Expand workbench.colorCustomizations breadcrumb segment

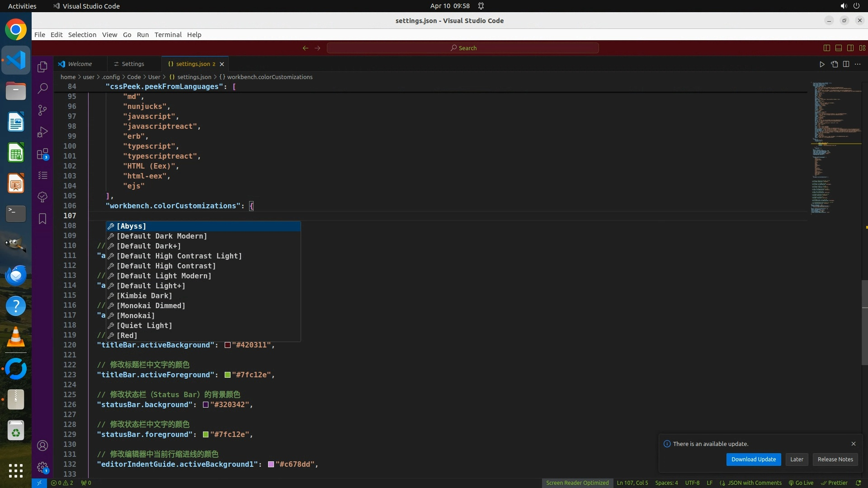269,77
